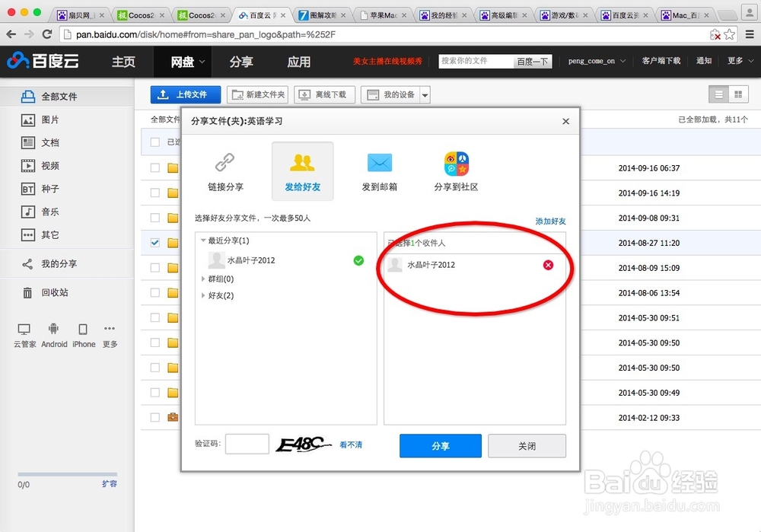The height and width of the screenshot is (532, 761).
Task: Click the 百度云 logo
Action: 43,61
